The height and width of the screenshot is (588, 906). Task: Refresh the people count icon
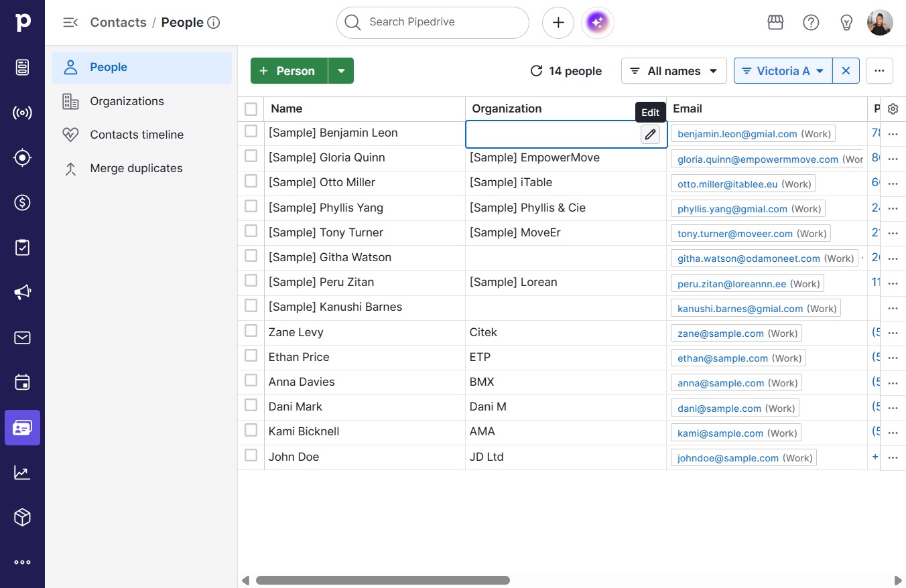(x=536, y=71)
